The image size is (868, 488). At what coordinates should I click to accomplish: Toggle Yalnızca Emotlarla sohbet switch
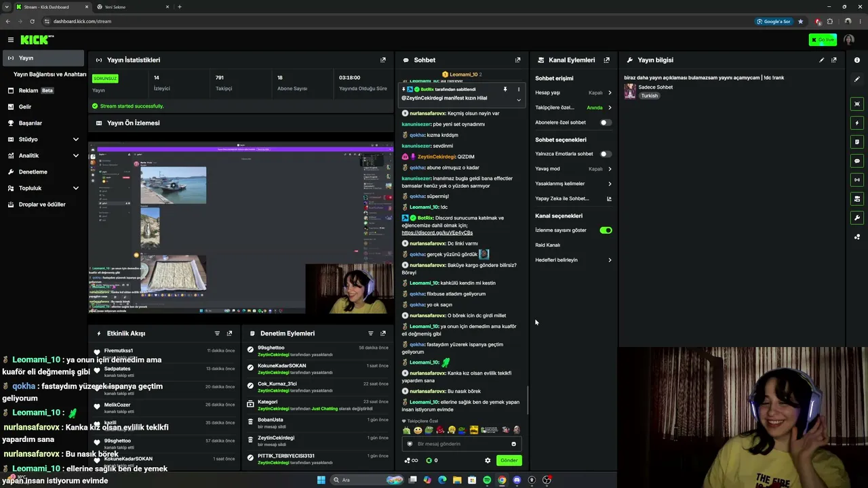[x=606, y=154]
